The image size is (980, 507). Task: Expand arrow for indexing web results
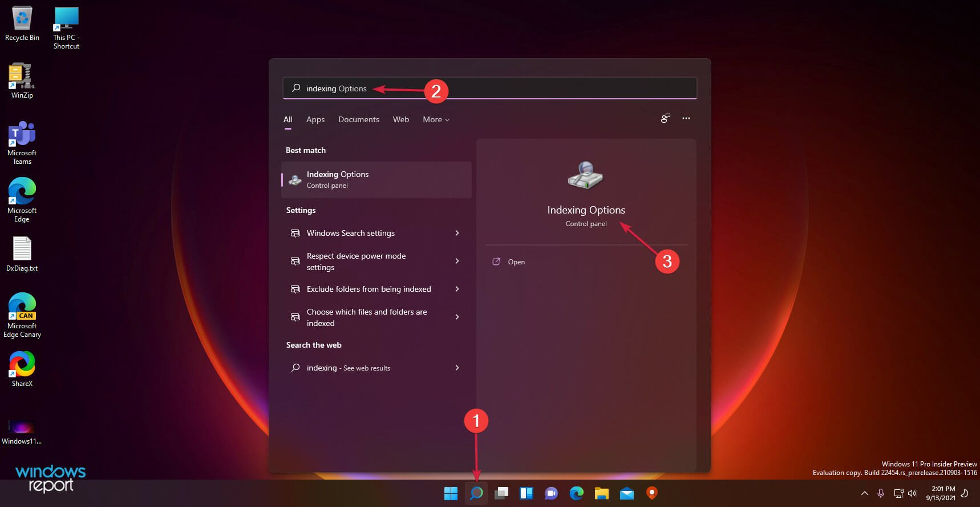[457, 368]
